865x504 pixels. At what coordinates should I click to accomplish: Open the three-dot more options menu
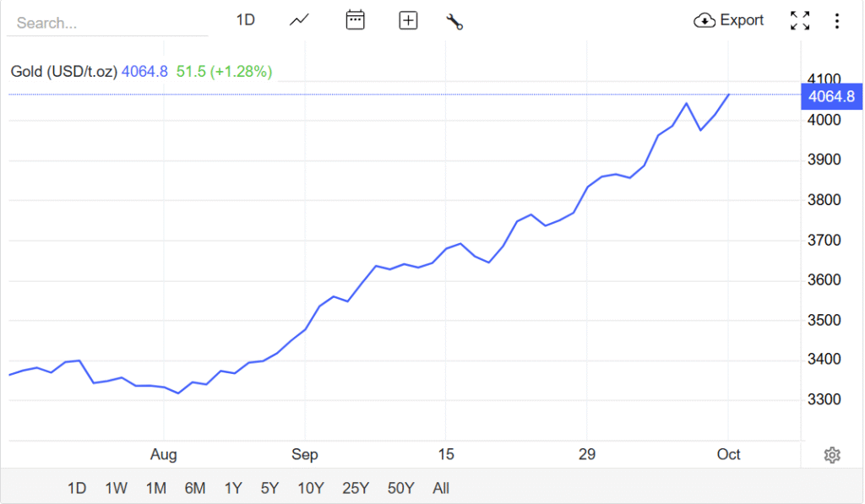837,21
